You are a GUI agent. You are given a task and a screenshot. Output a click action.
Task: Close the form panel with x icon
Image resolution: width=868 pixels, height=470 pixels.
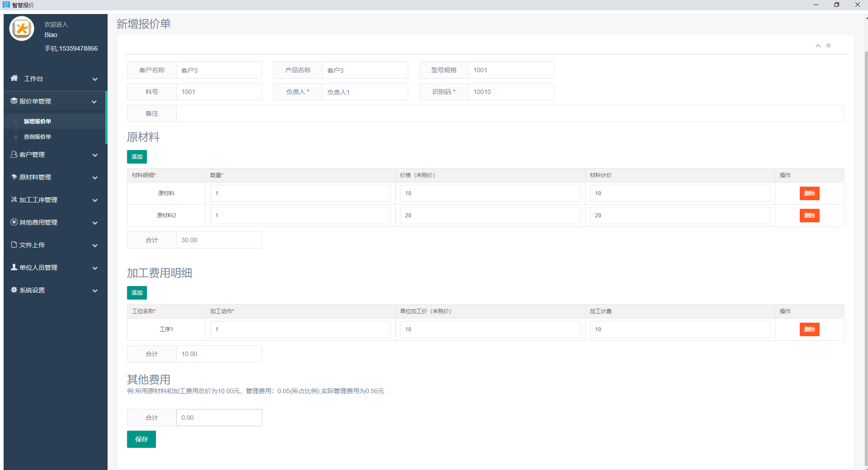click(829, 45)
